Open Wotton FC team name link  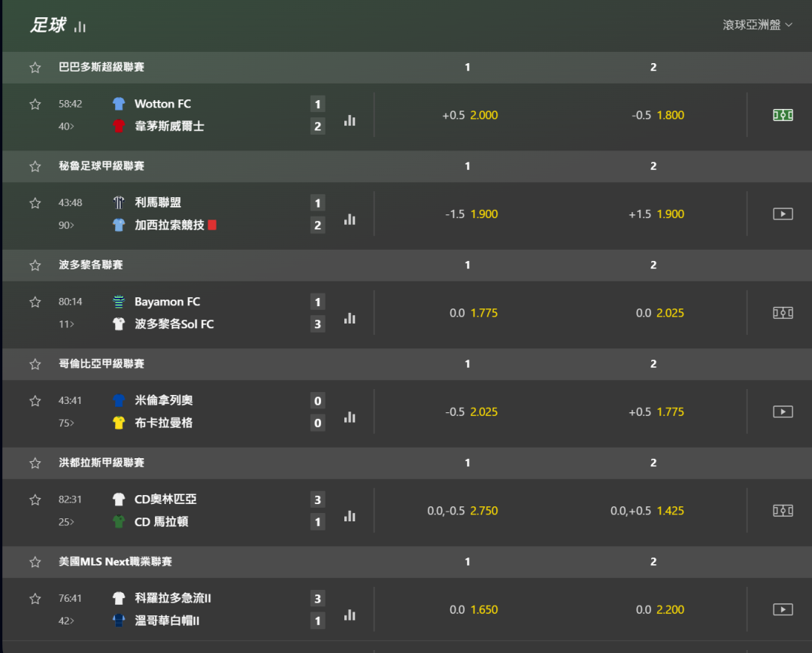162,104
